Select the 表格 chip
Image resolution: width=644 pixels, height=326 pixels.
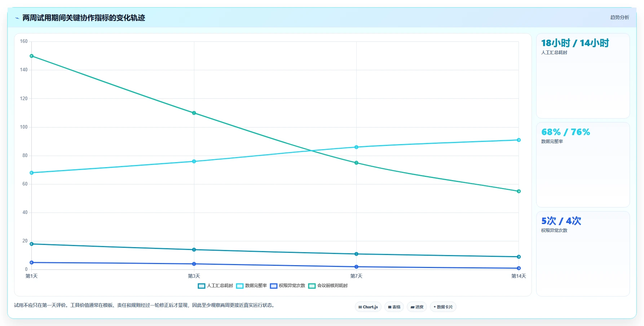click(x=394, y=307)
